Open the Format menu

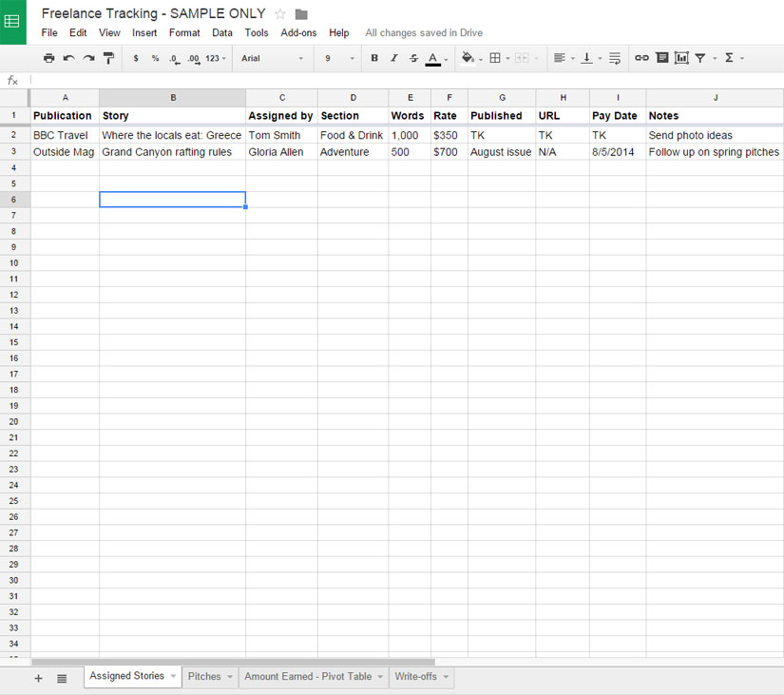point(184,32)
